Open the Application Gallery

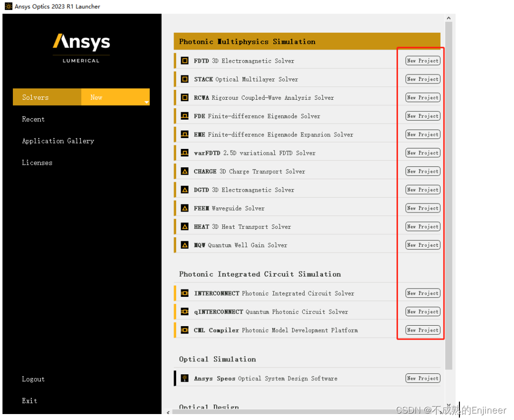[x=58, y=141]
